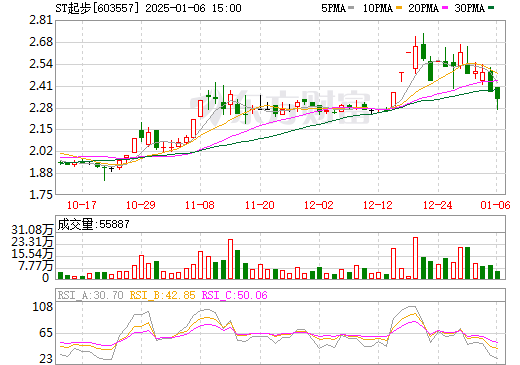This screenshot has height=365, width=520.
Task: Click the 2.68 price axis label
Action: 41,42
